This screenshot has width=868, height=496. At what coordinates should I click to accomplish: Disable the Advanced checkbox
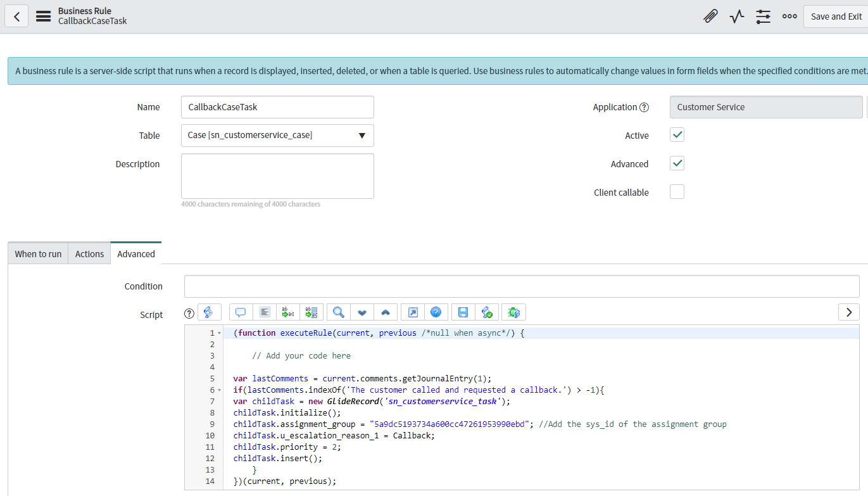677,163
